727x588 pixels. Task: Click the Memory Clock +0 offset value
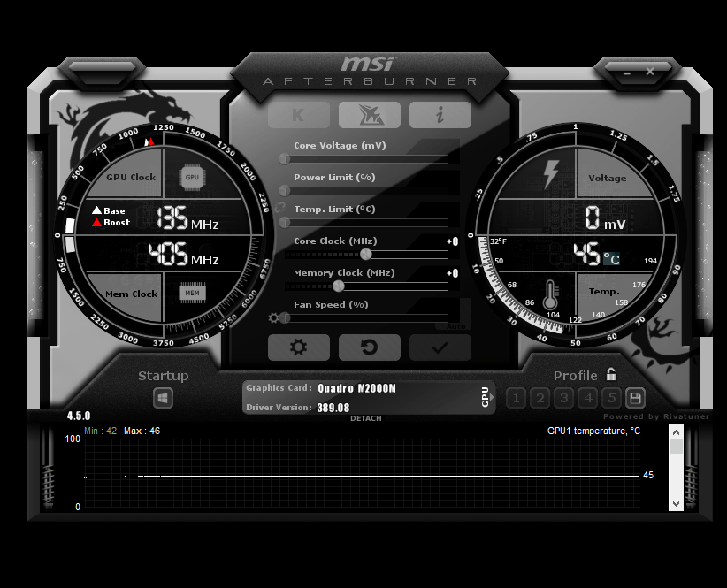[x=453, y=273]
